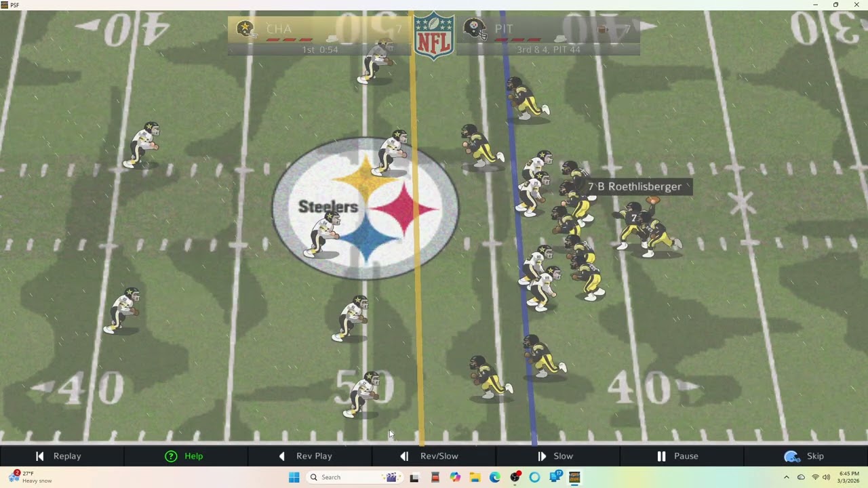Restore down the PSF game window
This screenshot has width=868, height=488.
point(835,5)
